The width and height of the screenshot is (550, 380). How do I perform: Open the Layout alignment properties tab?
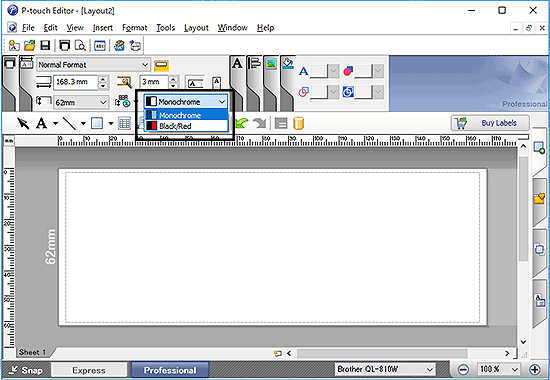point(254,64)
